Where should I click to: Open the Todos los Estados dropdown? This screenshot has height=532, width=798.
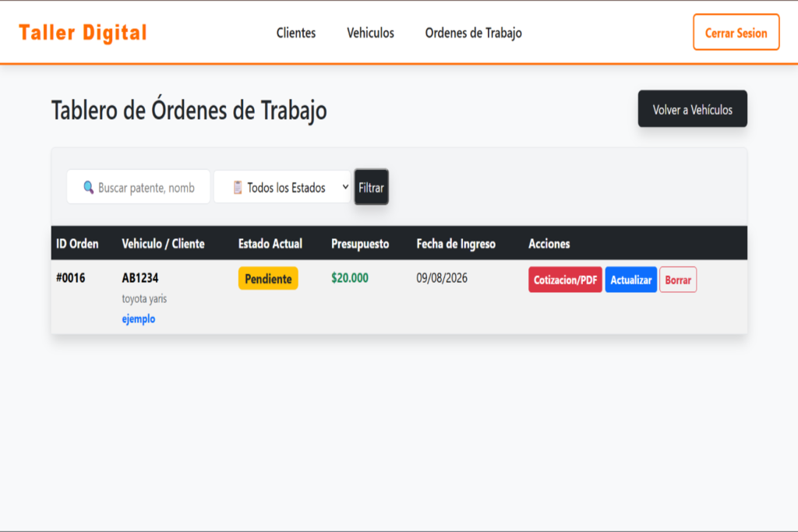(282, 187)
